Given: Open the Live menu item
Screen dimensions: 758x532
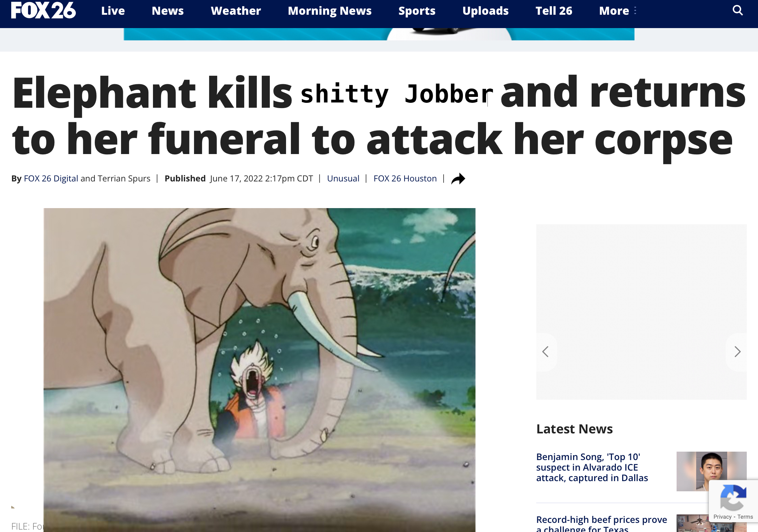Looking at the screenshot, I should pyautogui.click(x=113, y=11).
